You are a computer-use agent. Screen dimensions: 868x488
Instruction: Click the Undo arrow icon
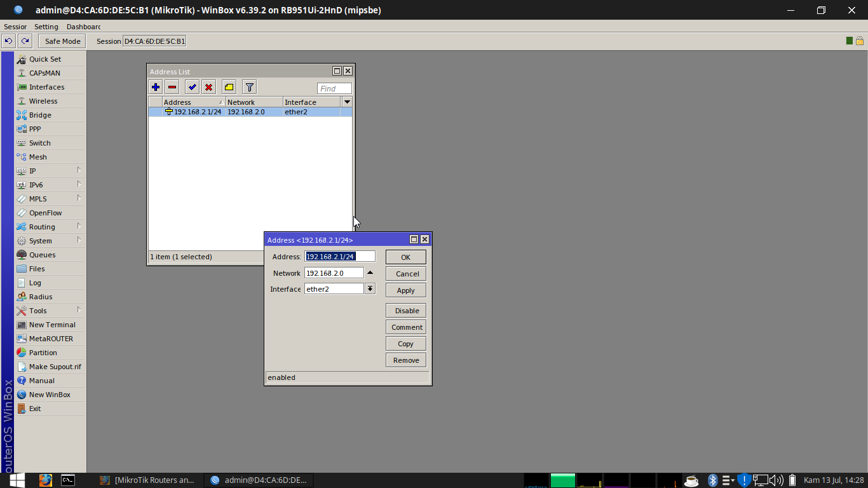[8, 41]
